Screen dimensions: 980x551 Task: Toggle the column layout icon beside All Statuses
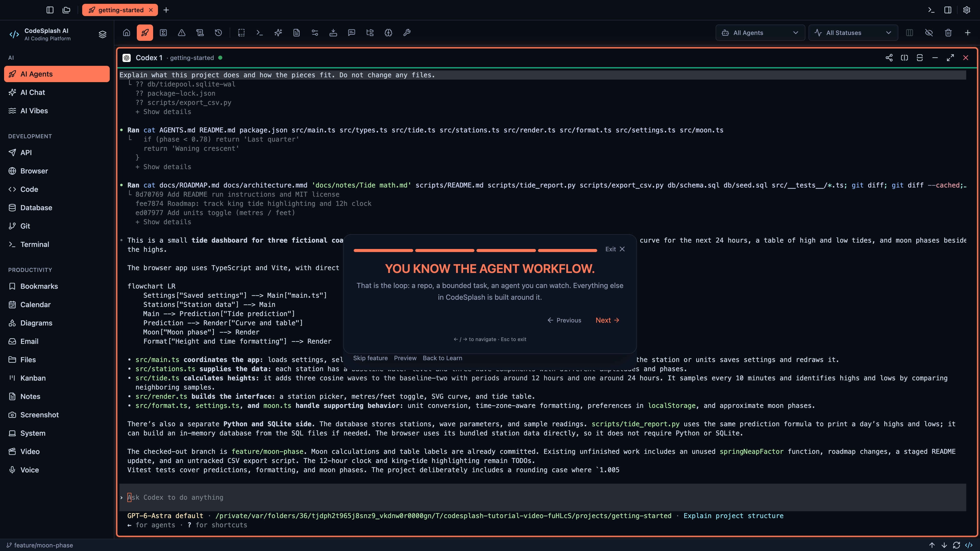pos(910,33)
